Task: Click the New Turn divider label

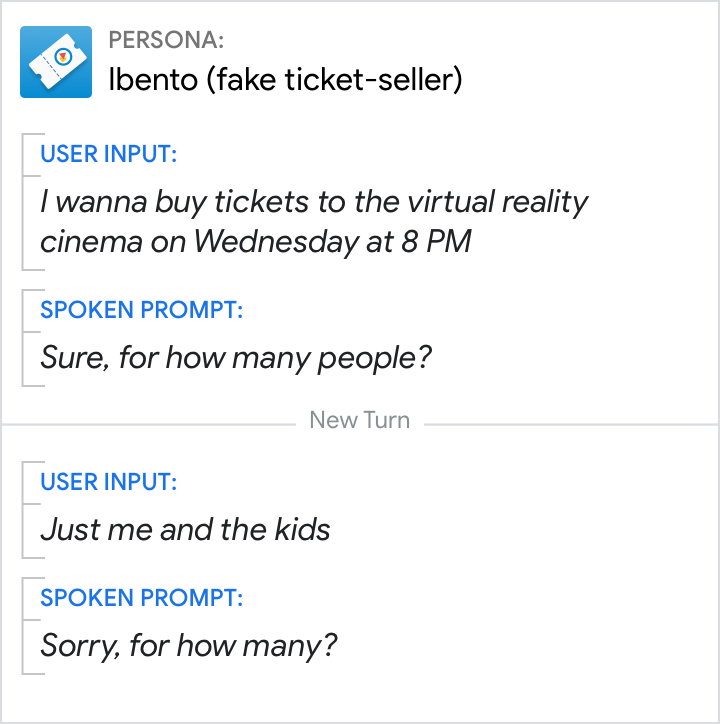Action: coord(360,420)
